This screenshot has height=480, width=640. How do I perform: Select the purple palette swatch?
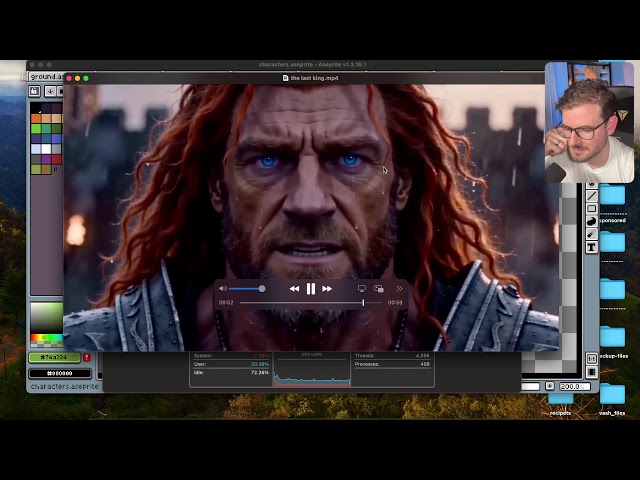(46, 159)
